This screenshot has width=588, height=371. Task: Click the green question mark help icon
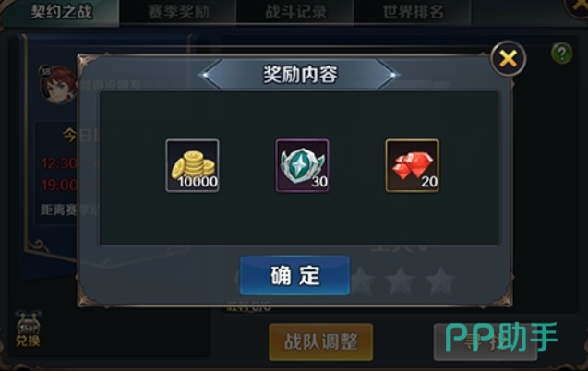tap(562, 54)
